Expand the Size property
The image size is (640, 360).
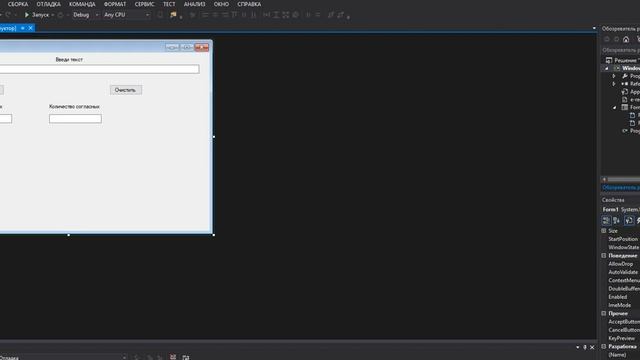[604, 231]
